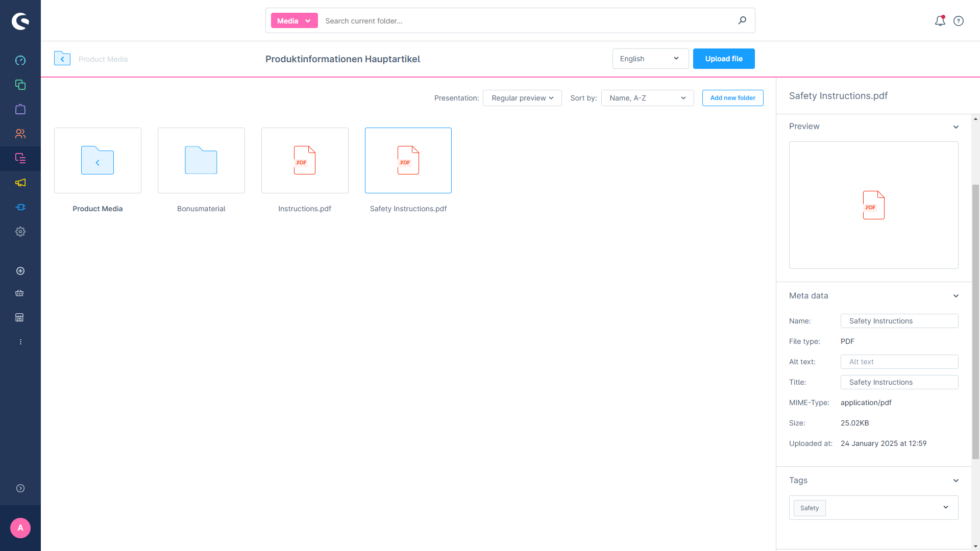Open the Media search type dropdown
This screenshot has height=551, width=980.
(x=294, y=20)
